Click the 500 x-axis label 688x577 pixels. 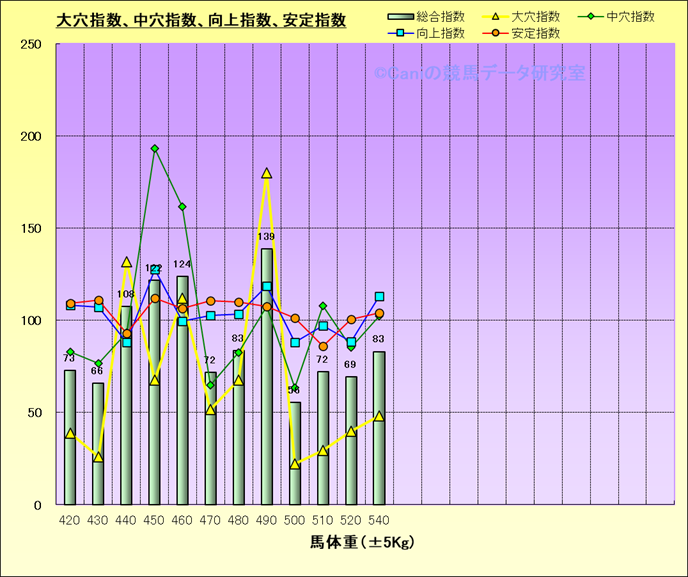point(295,520)
